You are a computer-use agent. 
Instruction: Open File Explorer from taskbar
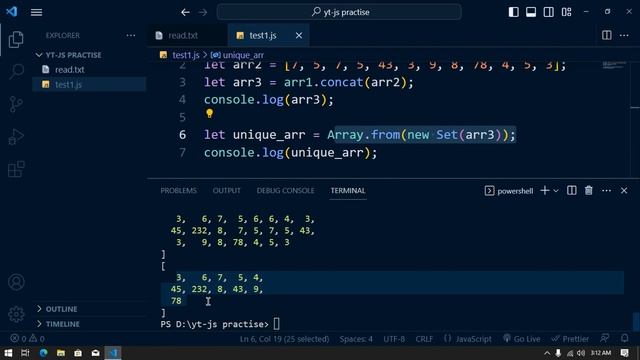(x=61, y=353)
